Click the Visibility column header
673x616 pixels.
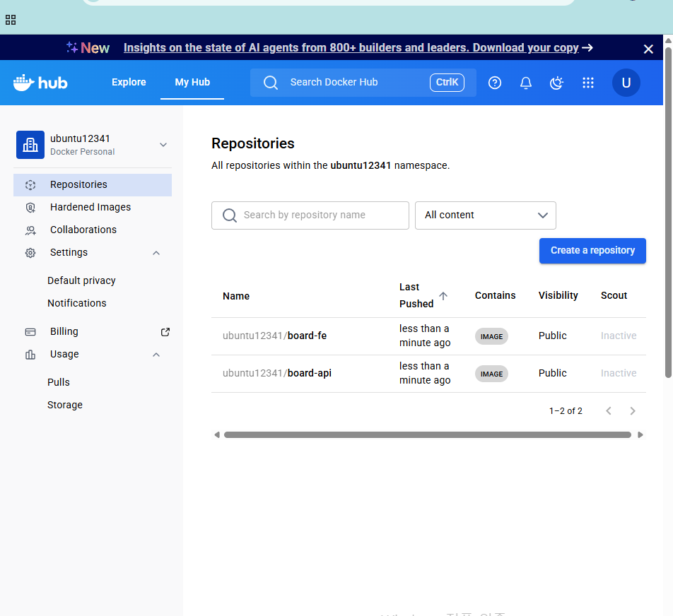558,295
